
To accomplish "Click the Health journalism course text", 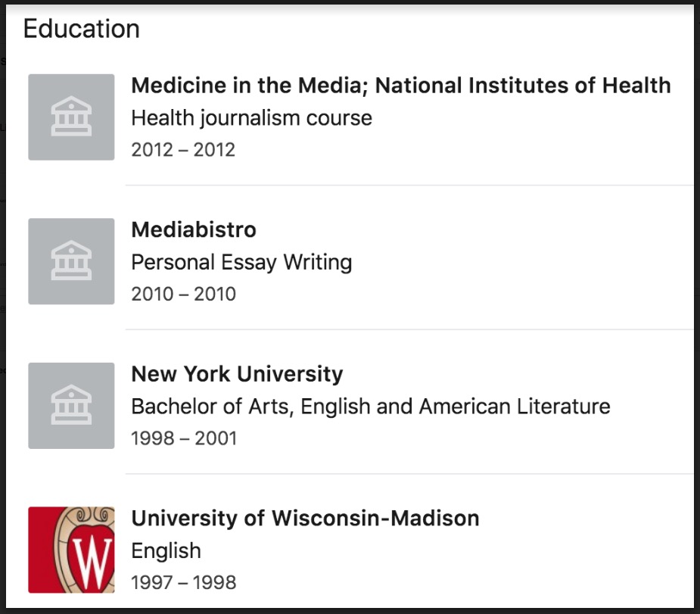I will coord(251,118).
